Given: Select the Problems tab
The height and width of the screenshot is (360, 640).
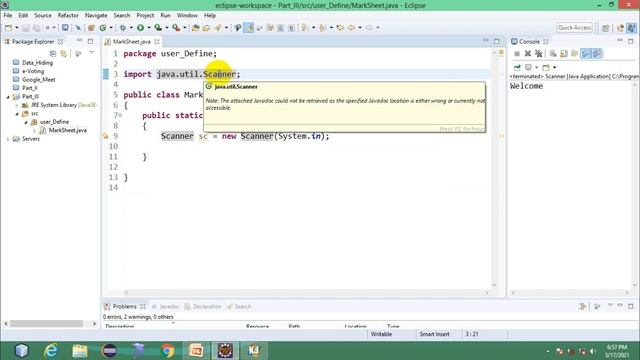Looking at the screenshot, I should [x=124, y=307].
